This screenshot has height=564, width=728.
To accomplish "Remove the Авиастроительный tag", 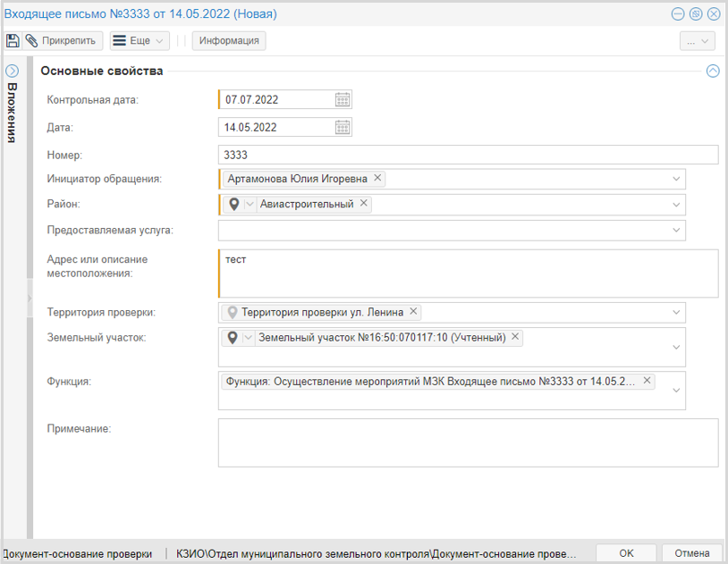I will pyautogui.click(x=363, y=203).
